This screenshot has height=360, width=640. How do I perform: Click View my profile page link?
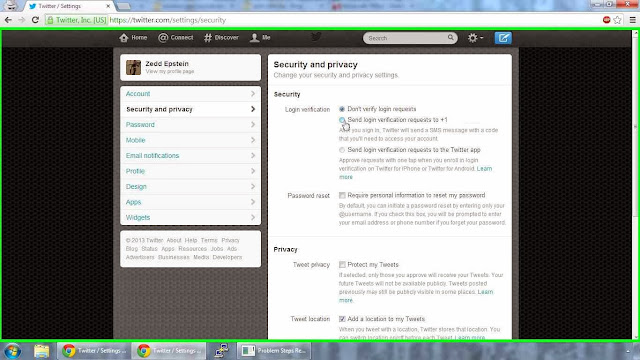point(170,71)
